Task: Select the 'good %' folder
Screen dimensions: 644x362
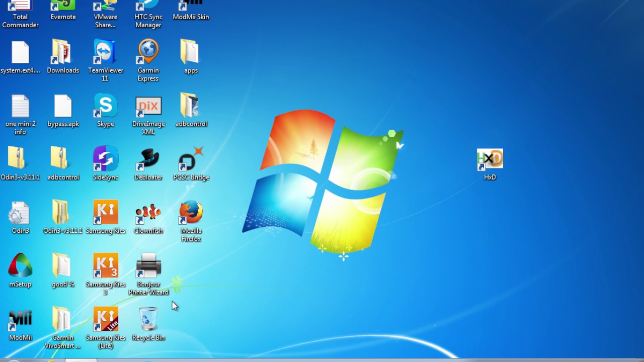Action: pos(63,270)
